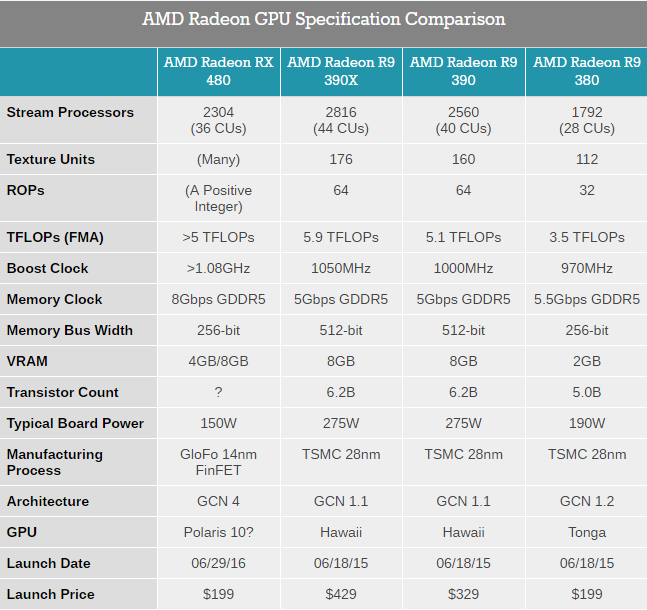647x610 pixels.
Task: Click the 970MHz boost clock cell
Action: tap(587, 268)
